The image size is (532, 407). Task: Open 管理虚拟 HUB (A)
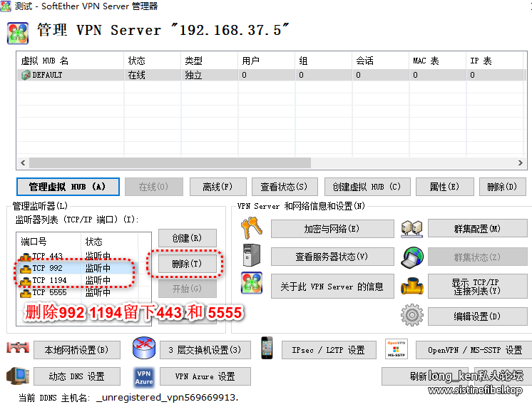(67, 187)
